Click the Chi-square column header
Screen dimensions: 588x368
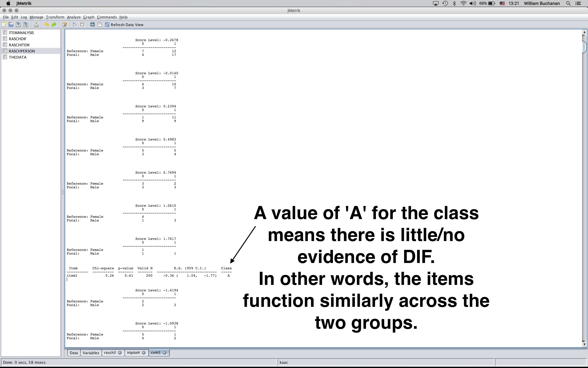103,268
